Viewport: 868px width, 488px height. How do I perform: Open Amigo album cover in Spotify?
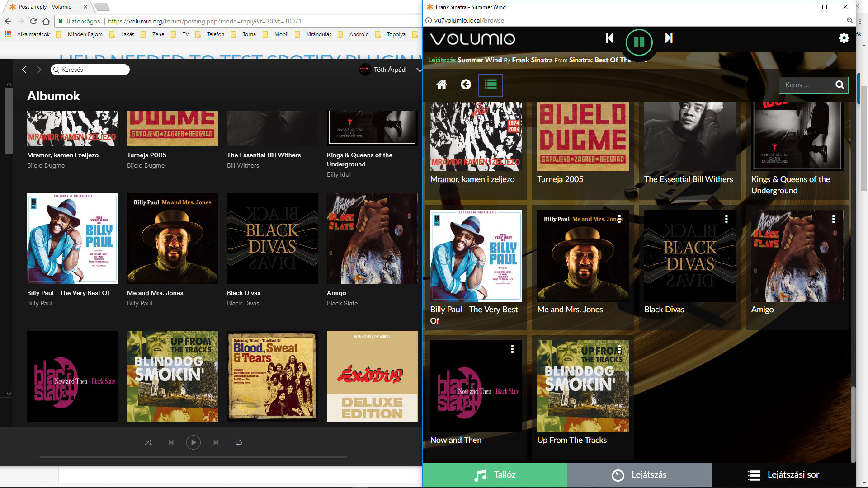tap(372, 239)
